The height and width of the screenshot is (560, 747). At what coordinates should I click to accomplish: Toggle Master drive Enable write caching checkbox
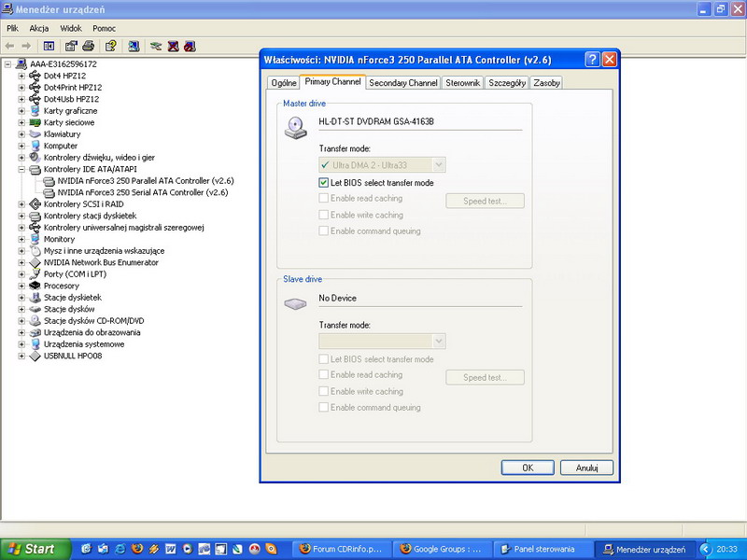coord(323,215)
